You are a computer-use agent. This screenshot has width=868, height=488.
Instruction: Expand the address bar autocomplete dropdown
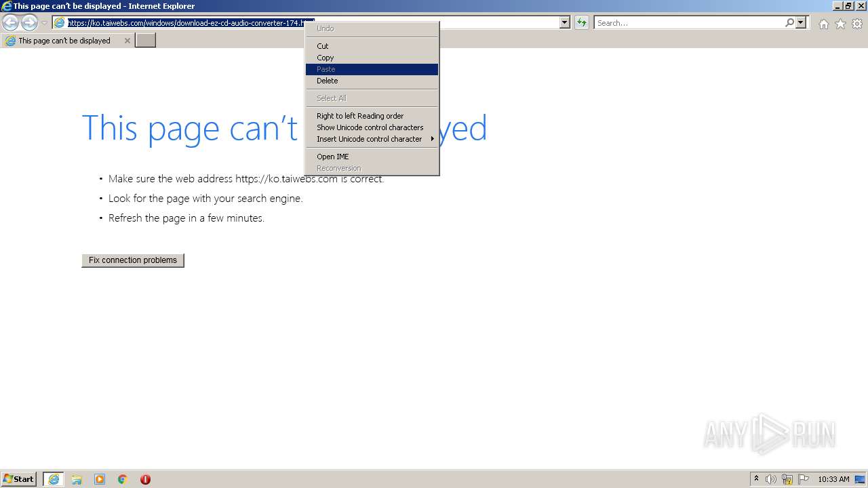tap(565, 23)
